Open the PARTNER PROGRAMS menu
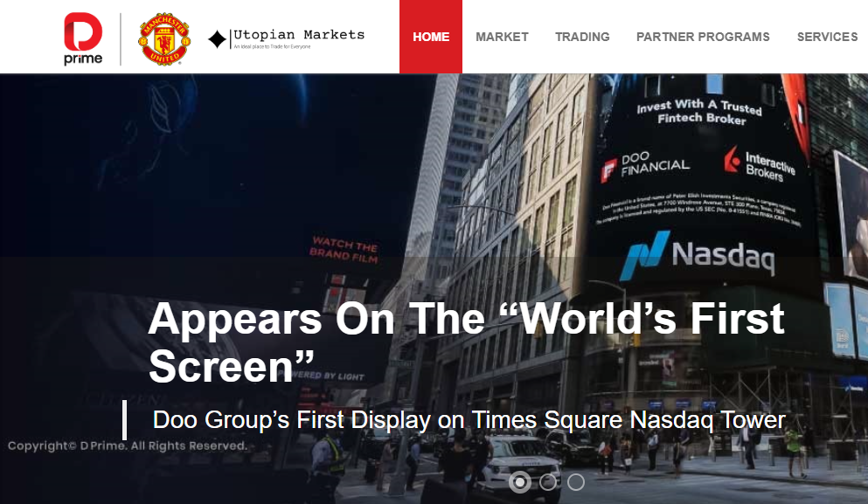868x504 pixels. coord(703,37)
